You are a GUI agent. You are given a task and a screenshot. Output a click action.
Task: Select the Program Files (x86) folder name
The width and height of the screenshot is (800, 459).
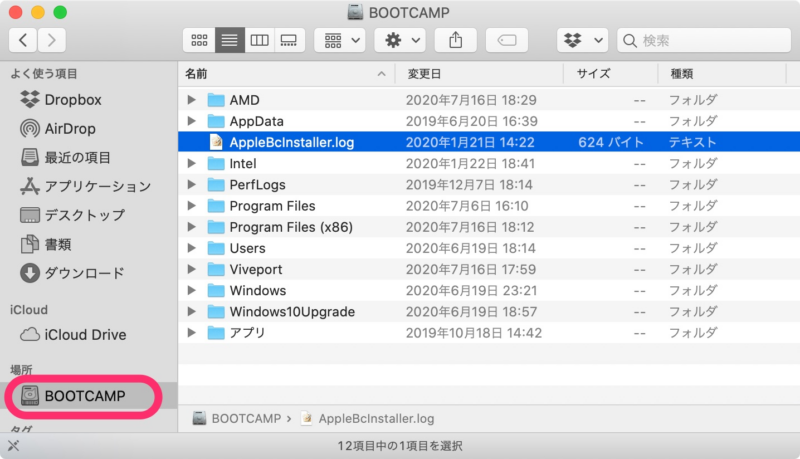(291, 227)
